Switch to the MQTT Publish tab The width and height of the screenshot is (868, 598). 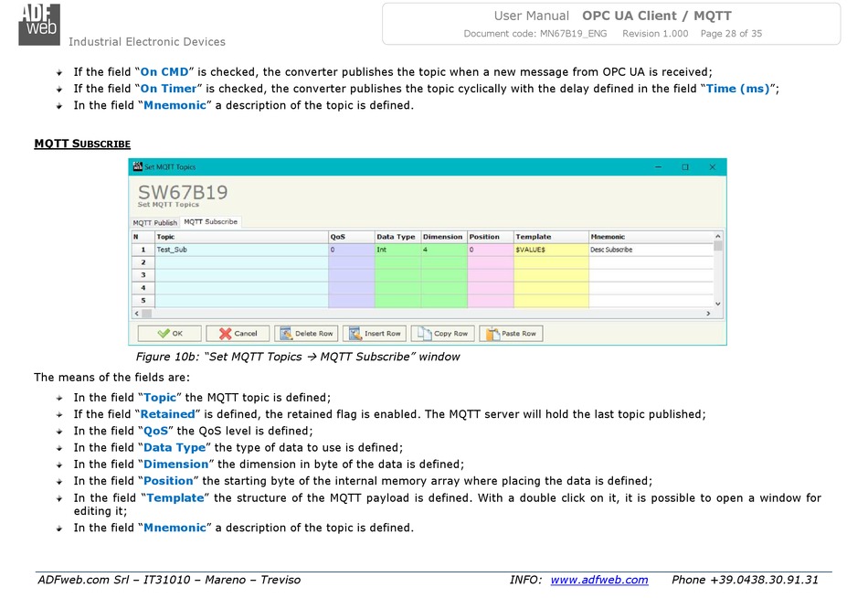click(x=155, y=222)
